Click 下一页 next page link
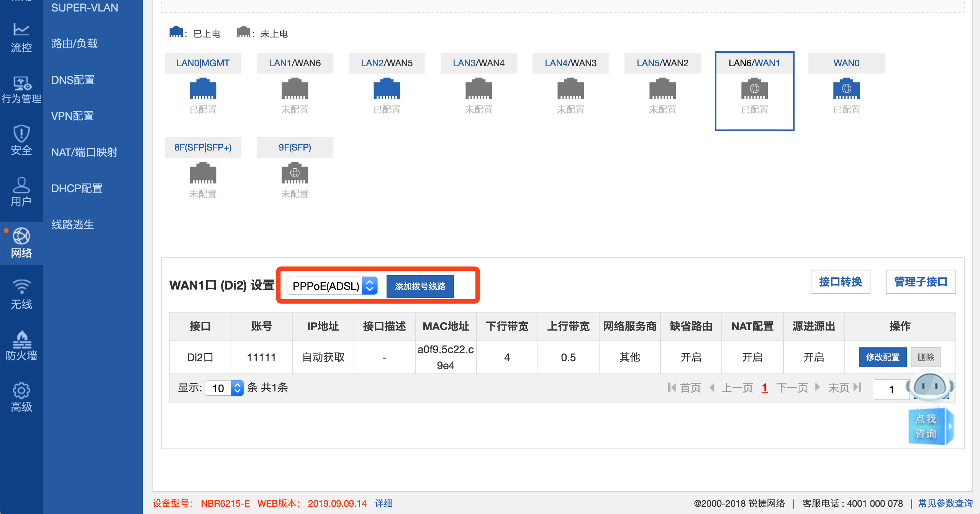The image size is (980, 514). 792,388
